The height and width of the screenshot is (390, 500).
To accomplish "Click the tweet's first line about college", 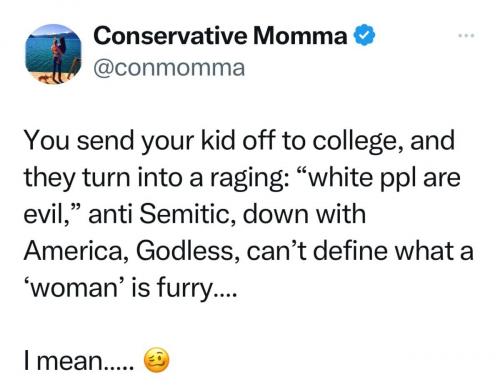I will point(239,141).
